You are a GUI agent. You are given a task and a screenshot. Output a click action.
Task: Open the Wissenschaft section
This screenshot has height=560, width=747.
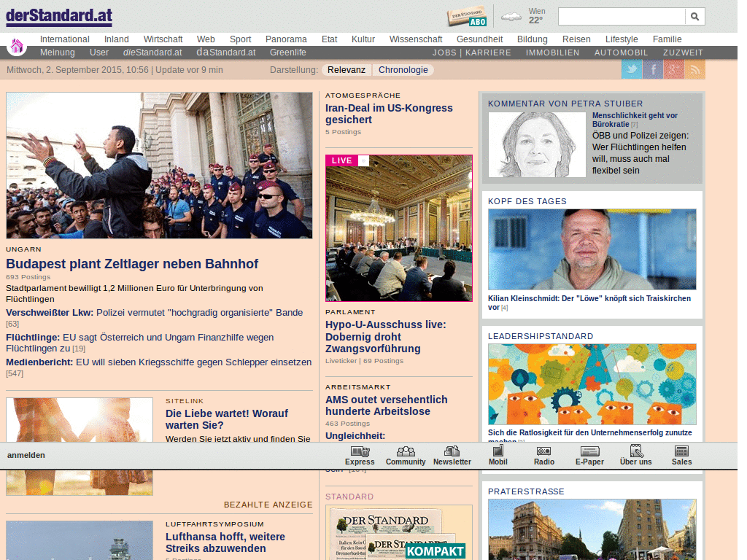(416, 39)
